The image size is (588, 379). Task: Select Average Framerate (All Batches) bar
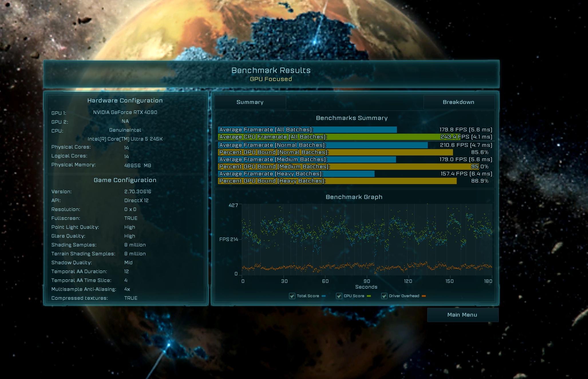(x=307, y=130)
